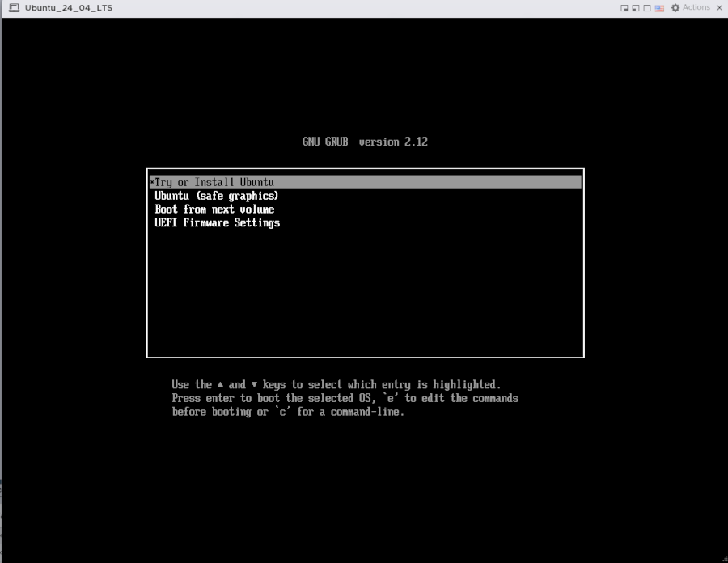
Task: Click the middle screen fit icon
Action: pyautogui.click(x=636, y=7)
